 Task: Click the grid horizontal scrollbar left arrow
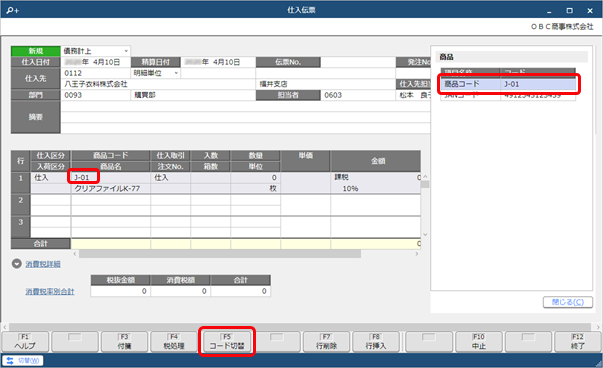pos(75,254)
